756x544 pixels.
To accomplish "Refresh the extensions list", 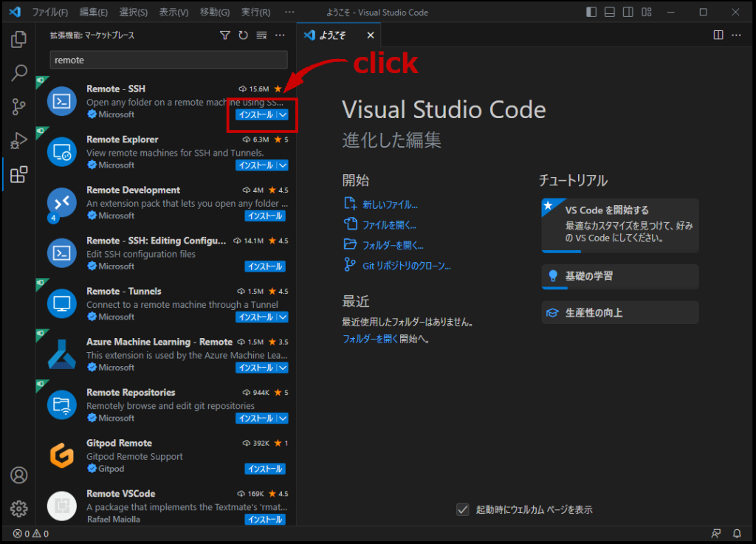I will [243, 35].
